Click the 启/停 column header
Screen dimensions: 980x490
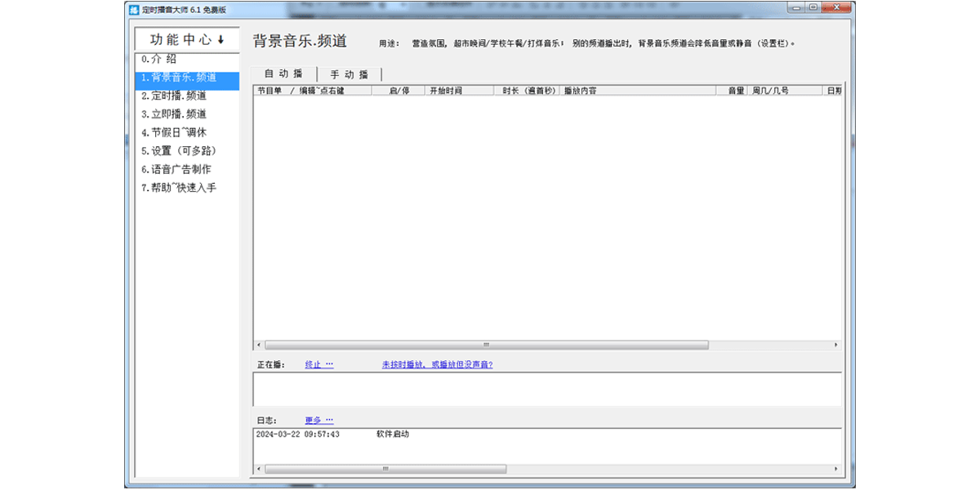pos(399,92)
